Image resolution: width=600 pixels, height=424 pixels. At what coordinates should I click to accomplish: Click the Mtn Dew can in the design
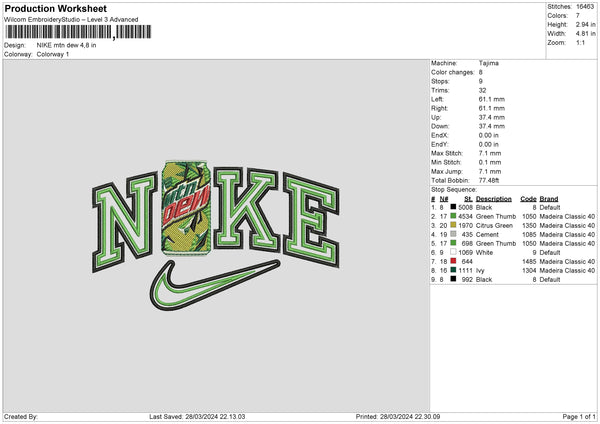coord(186,207)
